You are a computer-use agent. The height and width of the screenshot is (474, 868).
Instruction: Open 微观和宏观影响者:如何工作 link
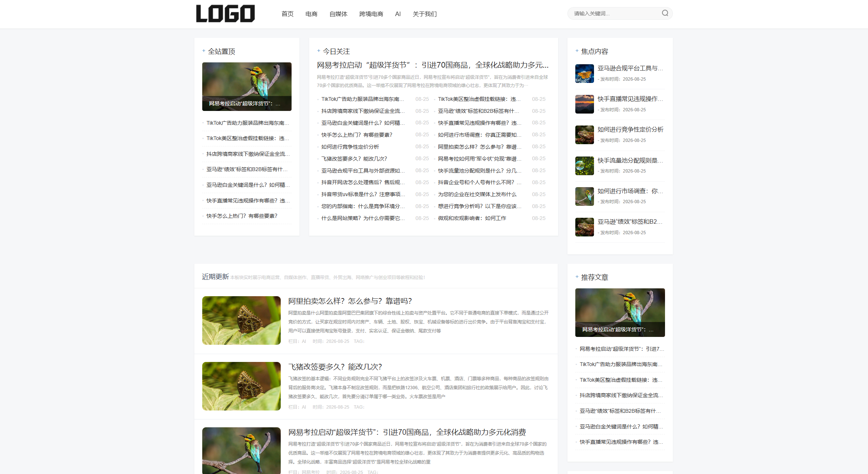472,218
